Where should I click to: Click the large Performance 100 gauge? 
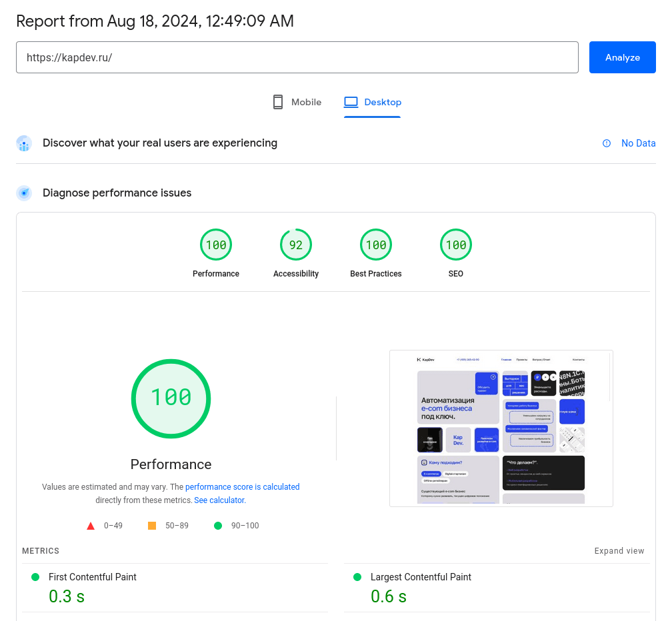tap(171, 398)
